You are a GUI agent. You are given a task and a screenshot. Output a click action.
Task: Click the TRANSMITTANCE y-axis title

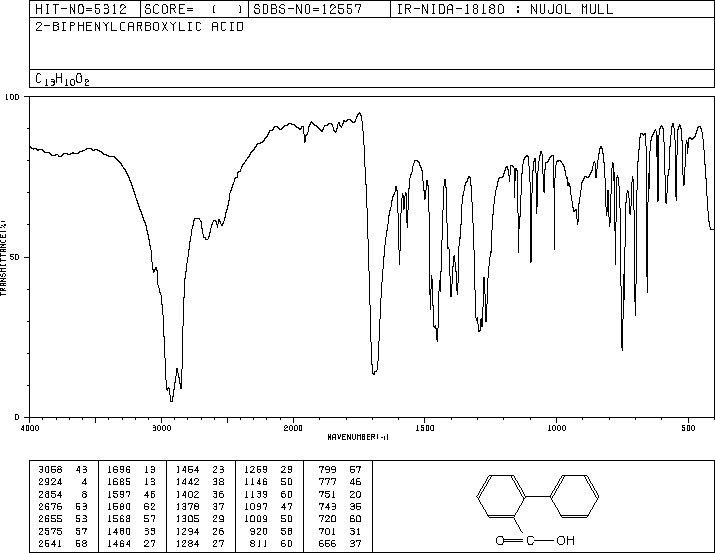[x=3, y=258]
